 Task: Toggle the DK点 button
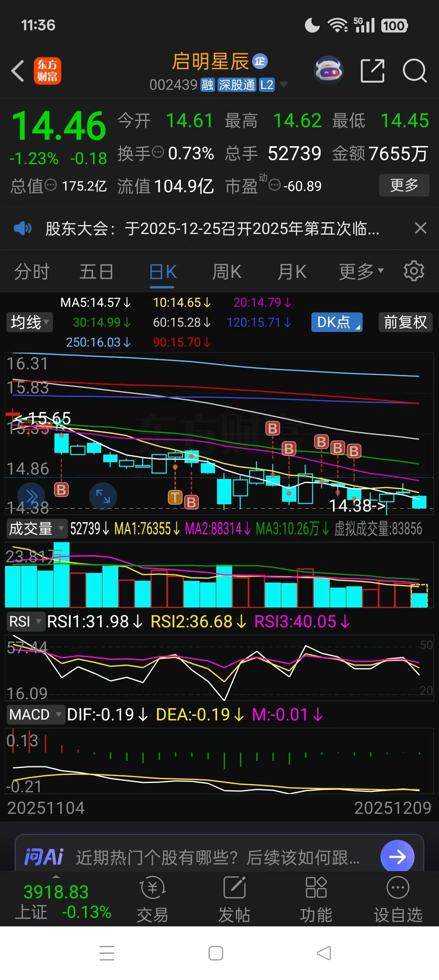tap(337, 322)
